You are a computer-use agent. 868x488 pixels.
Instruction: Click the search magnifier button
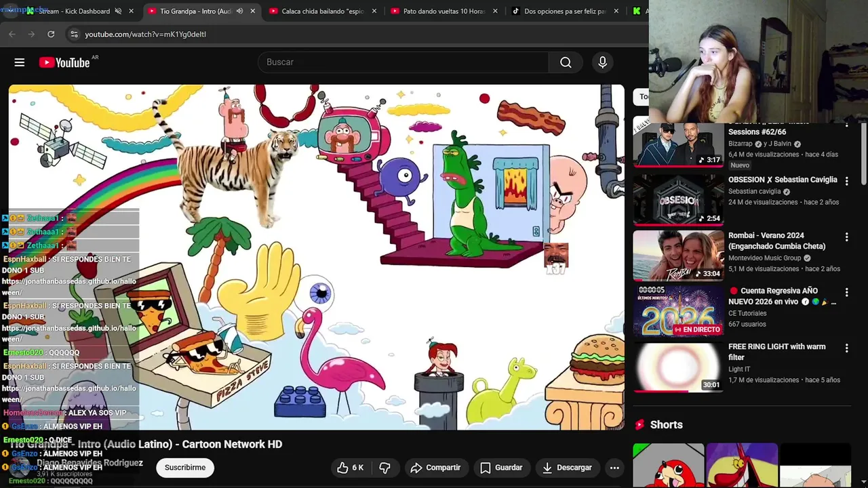tap(566, 62)
